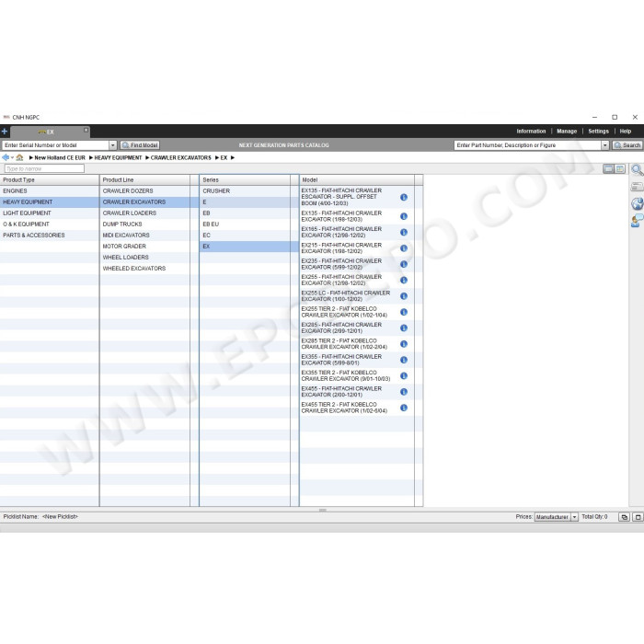Screen dimensions: 644x644
Task: Select CRAWLER DOZERS product line
Action: point(145,191)
